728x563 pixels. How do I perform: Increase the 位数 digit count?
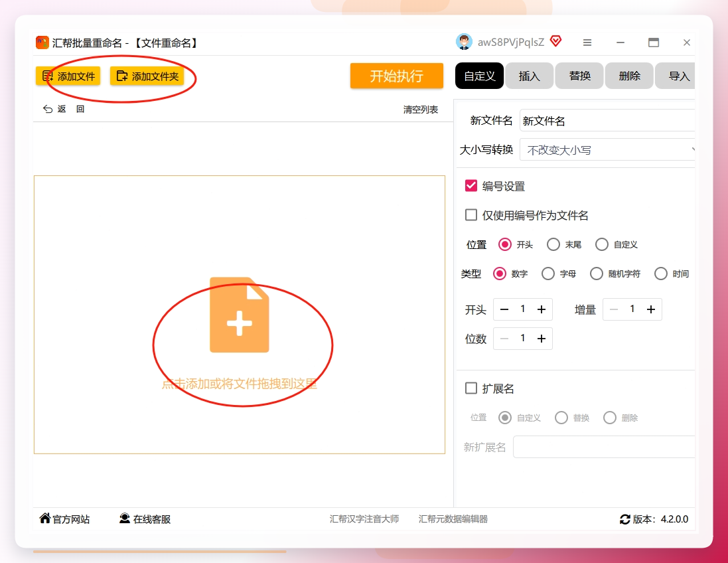coord(542,339)
